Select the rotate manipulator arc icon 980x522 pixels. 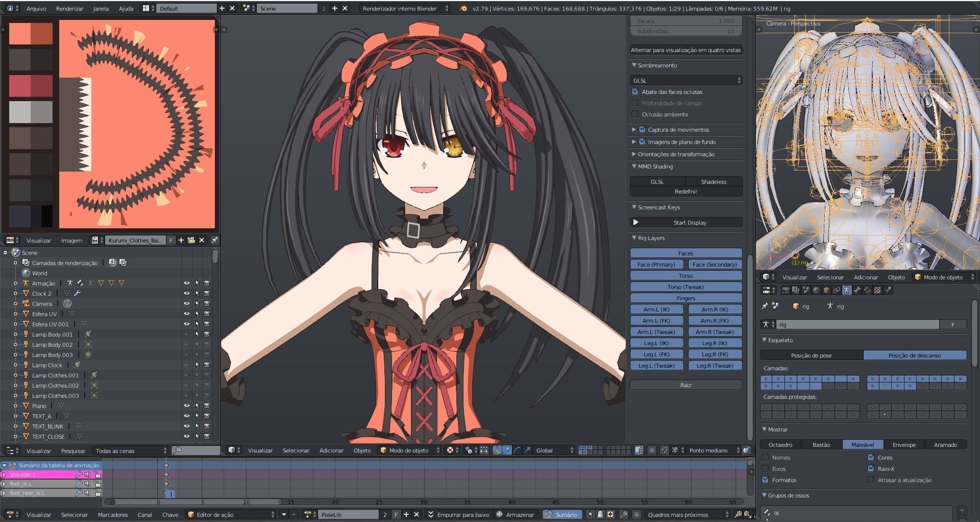click(517, 450)
